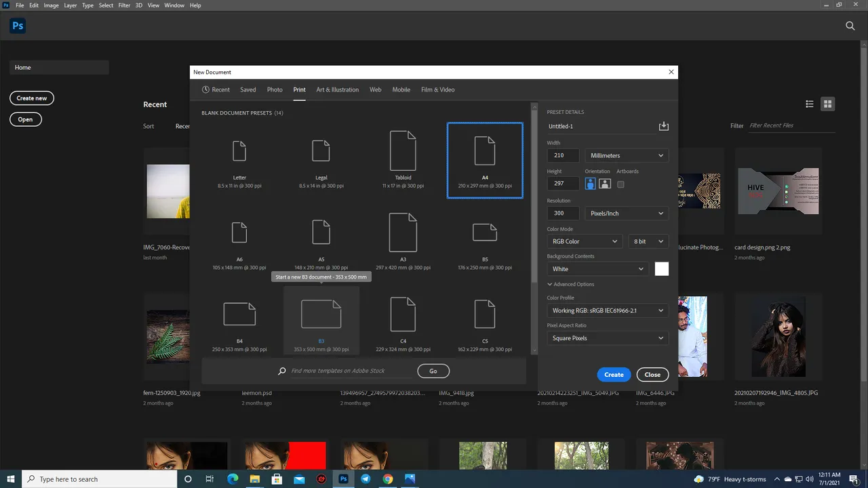868x488 pixels.
Task: Click the Photoshop home logo icon
Action: click(18, 26)
